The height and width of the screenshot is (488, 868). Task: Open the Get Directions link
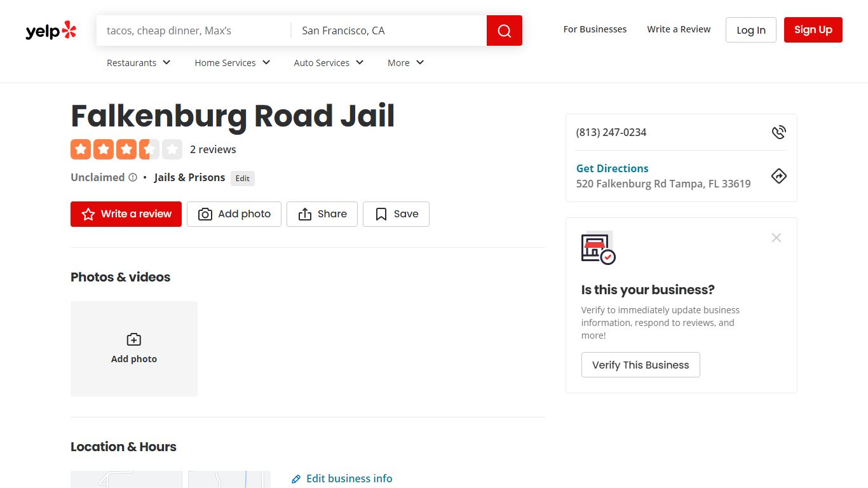(612, 168)
